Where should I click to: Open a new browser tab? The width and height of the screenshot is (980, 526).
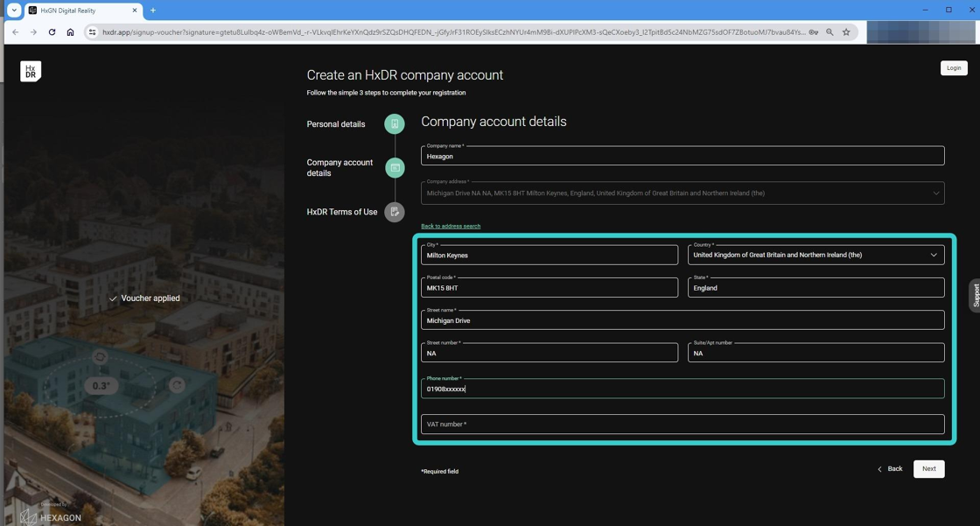coord(153,11)
